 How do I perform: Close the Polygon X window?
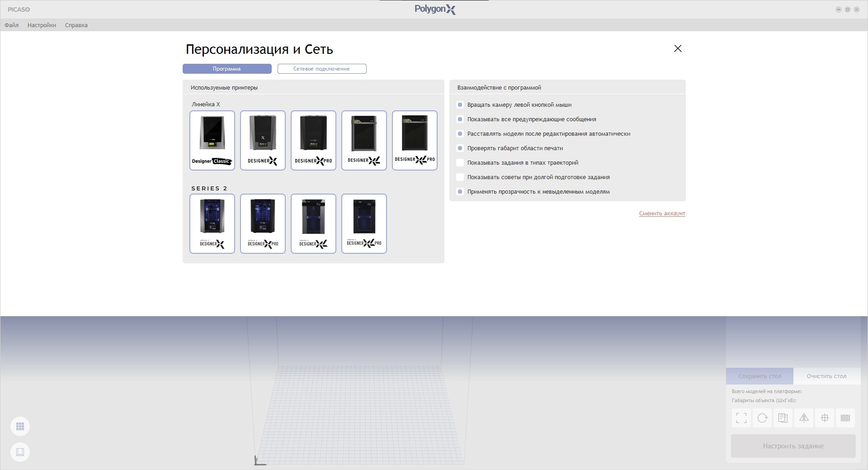[x=857, y=9]
